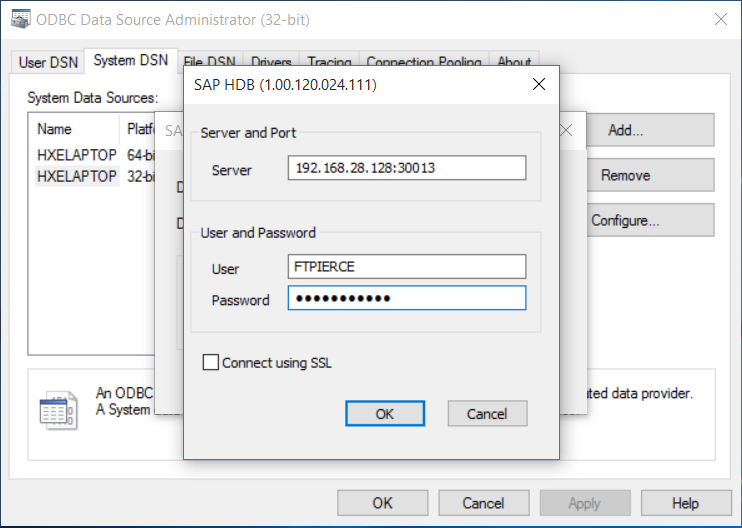The width and height of the screenshot is (742, 528).
Task: Switch to the User DSN tab
Action: click(48, 62)
